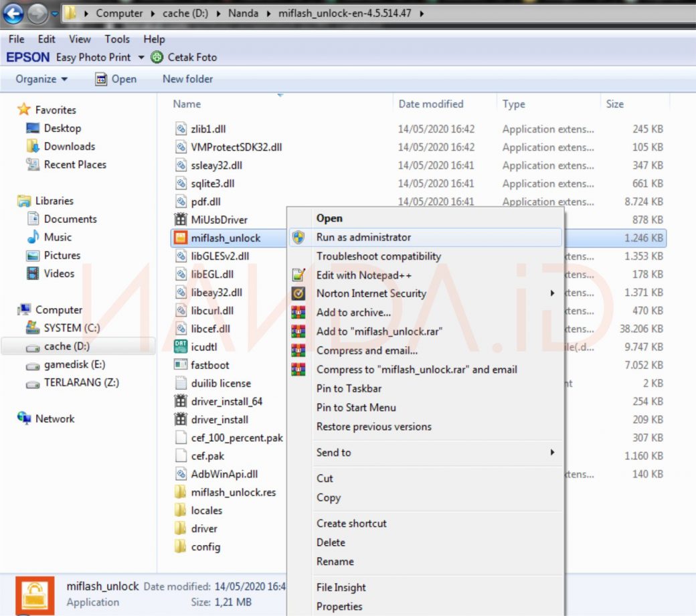Click the WinRAR icon beside Add to archive
This screenshot has height=616, width=696.
(298, 312)
